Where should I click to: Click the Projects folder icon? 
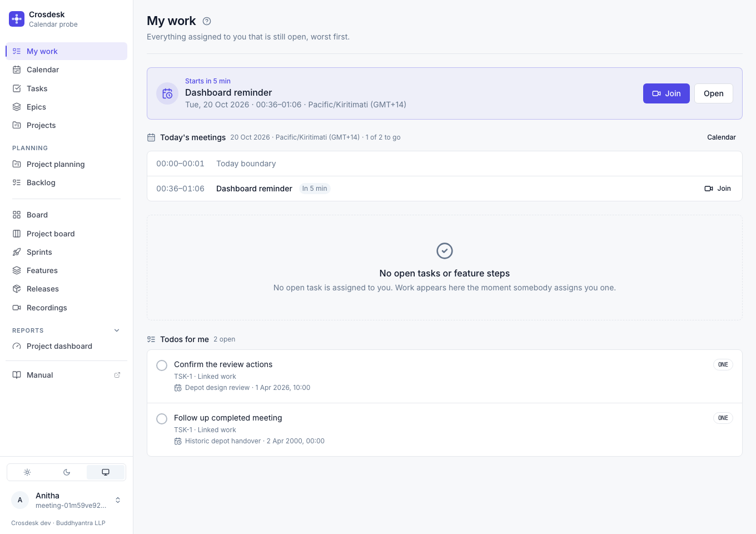coord(17,125)
